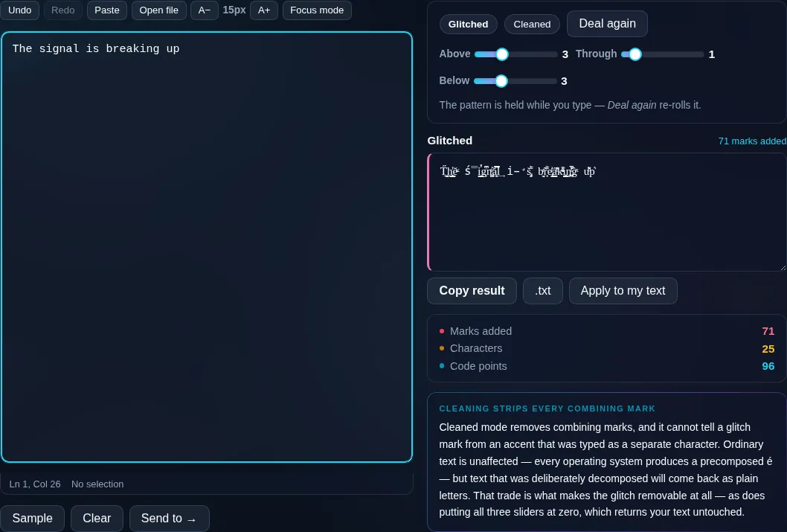Click the Undo button
787x532 pixels.
point(19,10)
